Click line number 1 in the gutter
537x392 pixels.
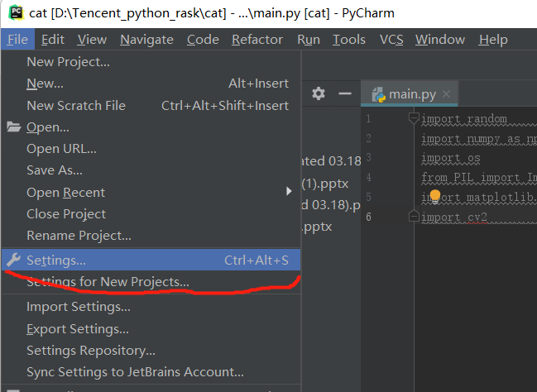(368, 119)
